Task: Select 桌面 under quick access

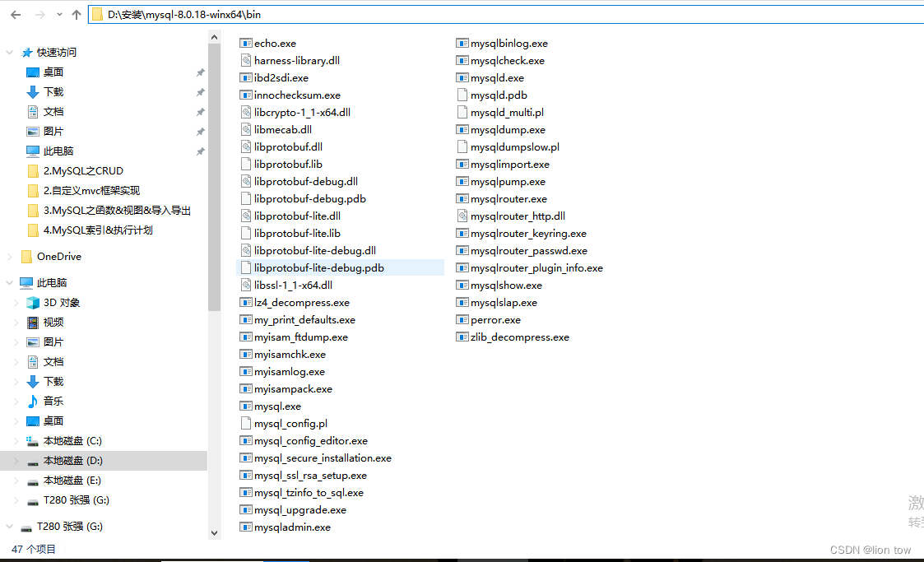Action: pyautogui.click(x=53, y=72)
